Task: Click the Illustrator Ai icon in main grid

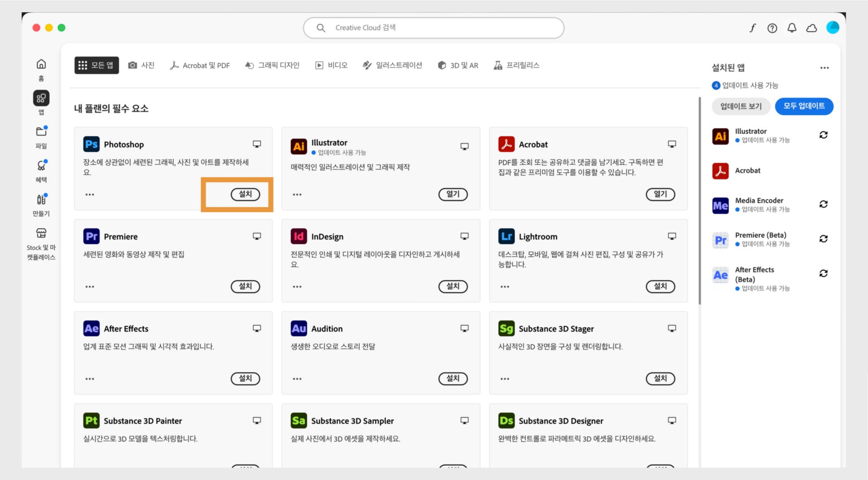Action: 298,146
